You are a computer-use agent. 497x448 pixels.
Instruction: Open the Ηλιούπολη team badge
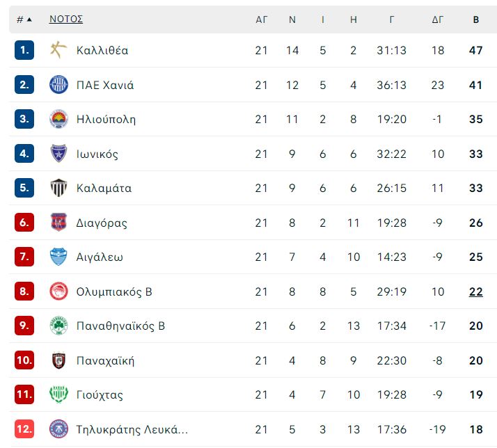[x=58, y=119]
